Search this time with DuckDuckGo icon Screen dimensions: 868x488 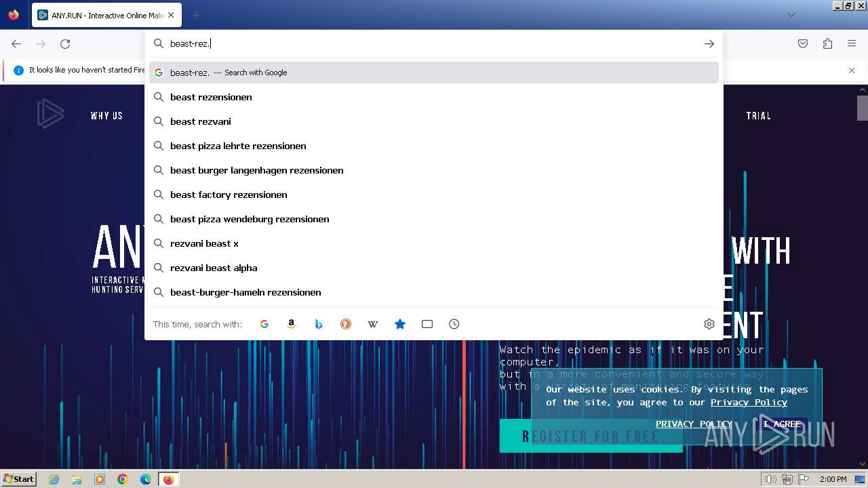[x=346, y=324]
